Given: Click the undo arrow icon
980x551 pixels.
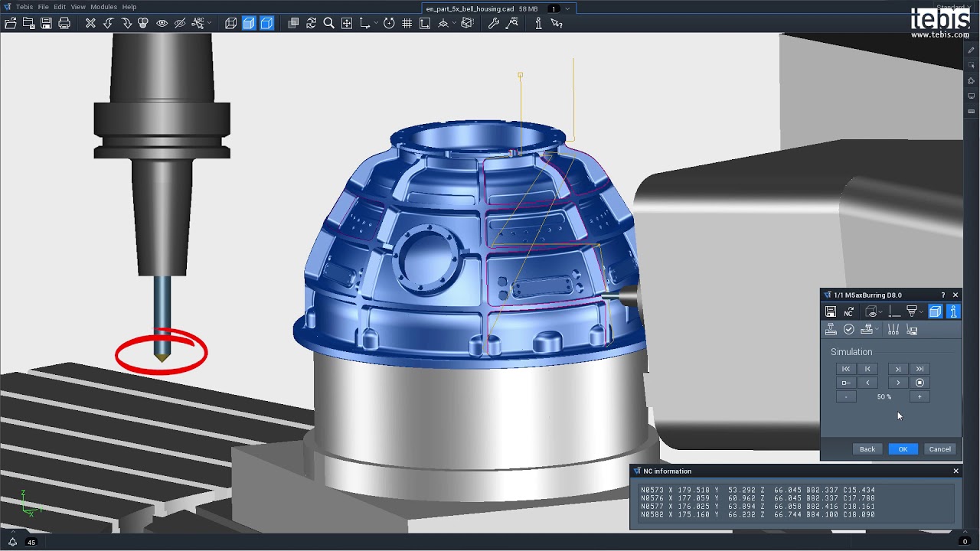Looking at the screenshot, I should point(108,23).
